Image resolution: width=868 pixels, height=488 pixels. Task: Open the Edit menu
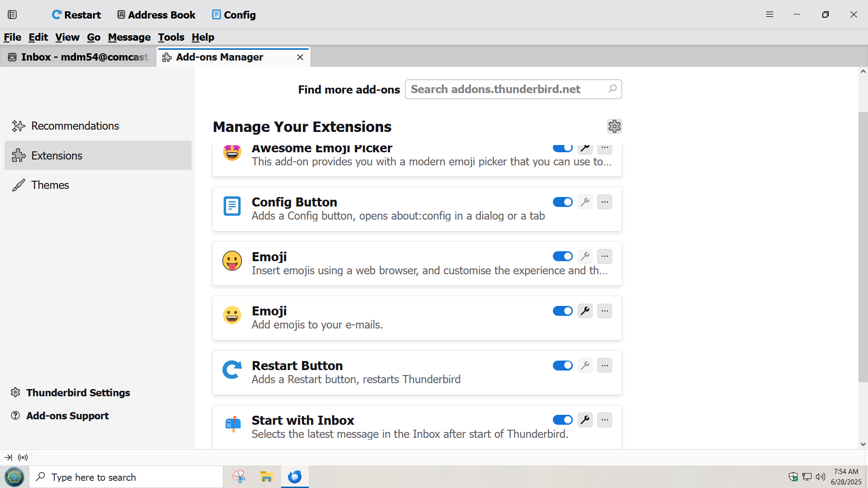(38, 37)
